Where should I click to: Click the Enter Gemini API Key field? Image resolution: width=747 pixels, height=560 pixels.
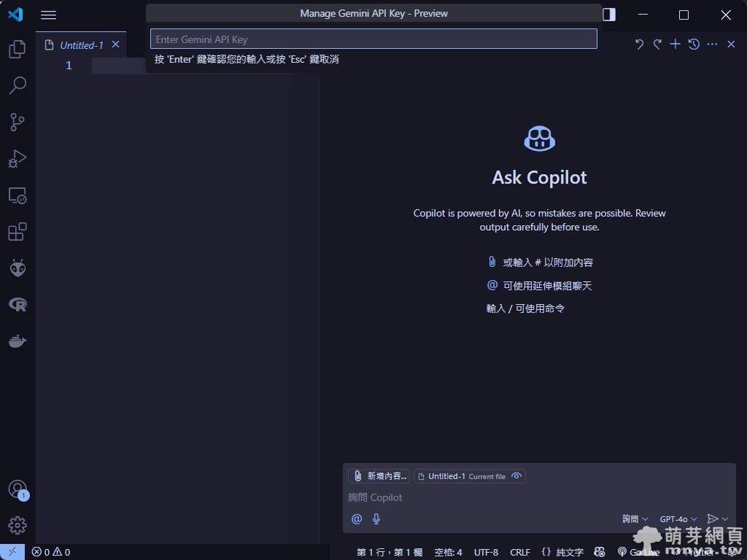[x=373, y=39]
